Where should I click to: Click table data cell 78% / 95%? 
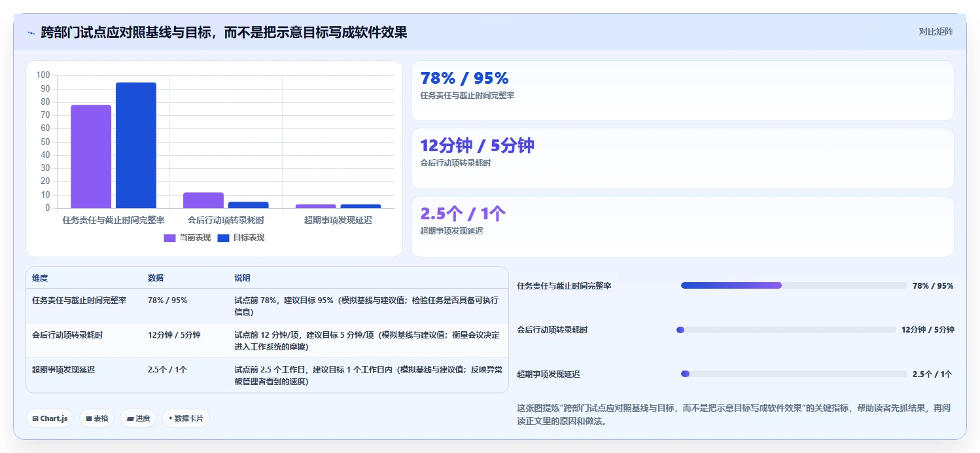tap(167, 300)
